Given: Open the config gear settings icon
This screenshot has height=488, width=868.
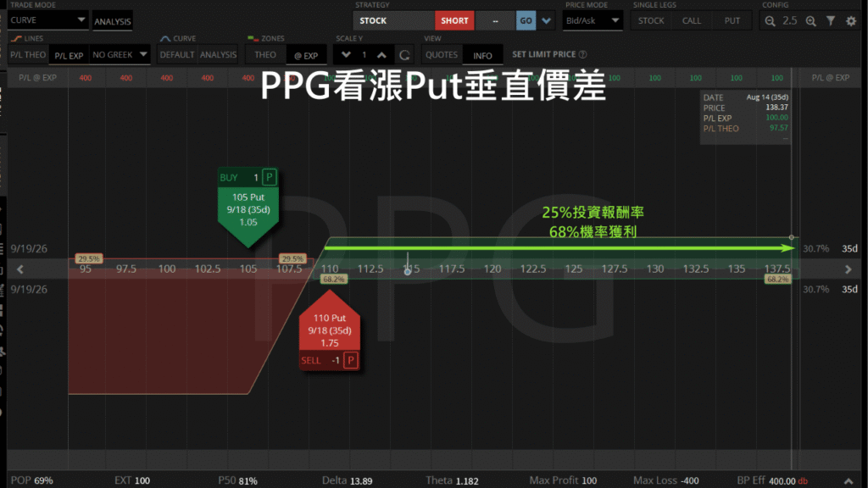Looking at the screenshot, I should pos(851,21).
